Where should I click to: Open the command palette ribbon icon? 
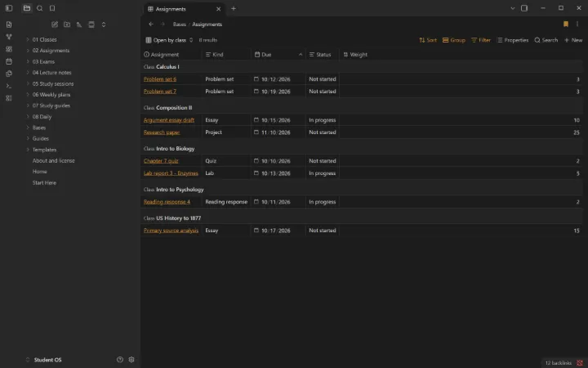click(9, 86)
